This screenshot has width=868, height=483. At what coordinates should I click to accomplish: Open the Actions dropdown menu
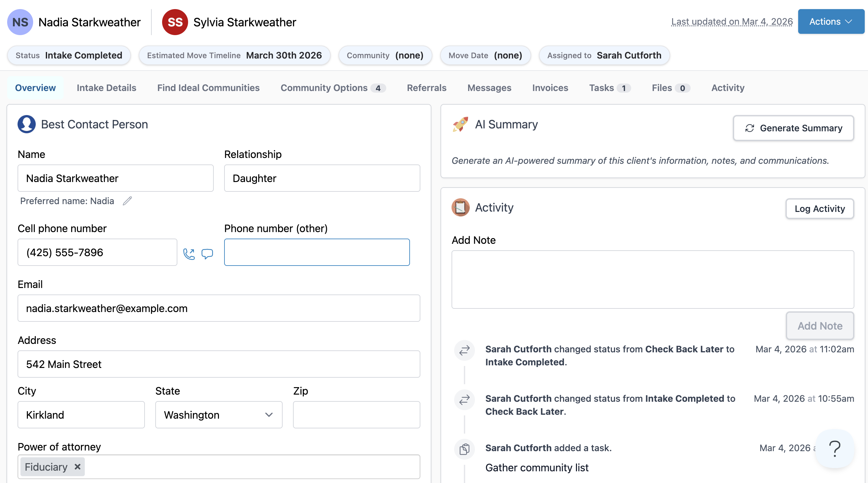[831, 21]
